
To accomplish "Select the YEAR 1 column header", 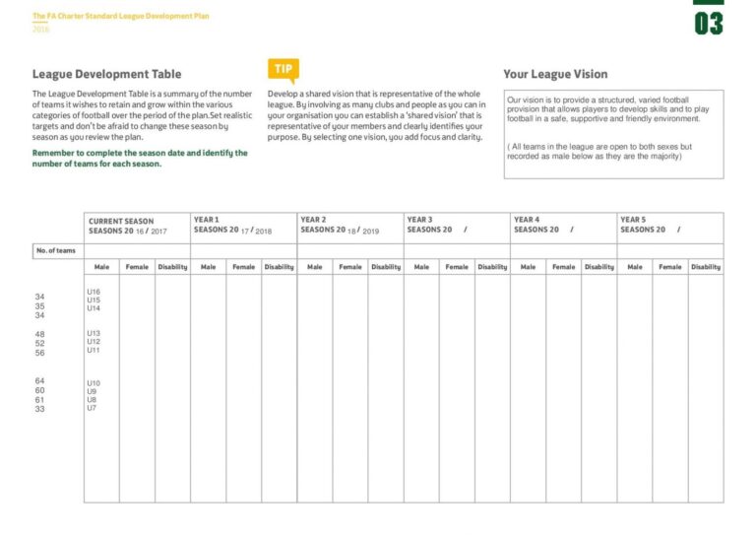I will click(x=206, y=220).
